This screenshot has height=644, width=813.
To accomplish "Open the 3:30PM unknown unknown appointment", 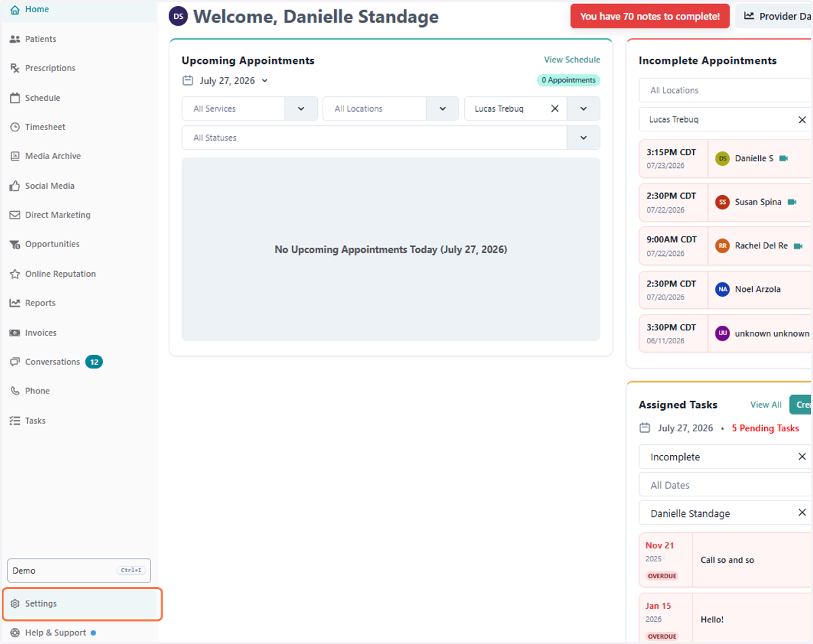I will click(725, 333).
